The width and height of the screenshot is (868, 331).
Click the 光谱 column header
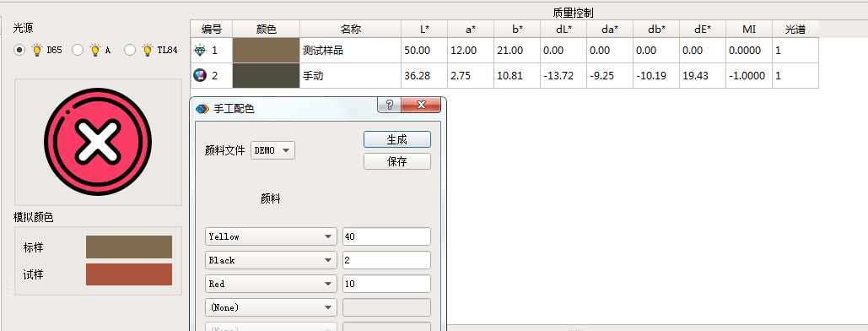795,30
